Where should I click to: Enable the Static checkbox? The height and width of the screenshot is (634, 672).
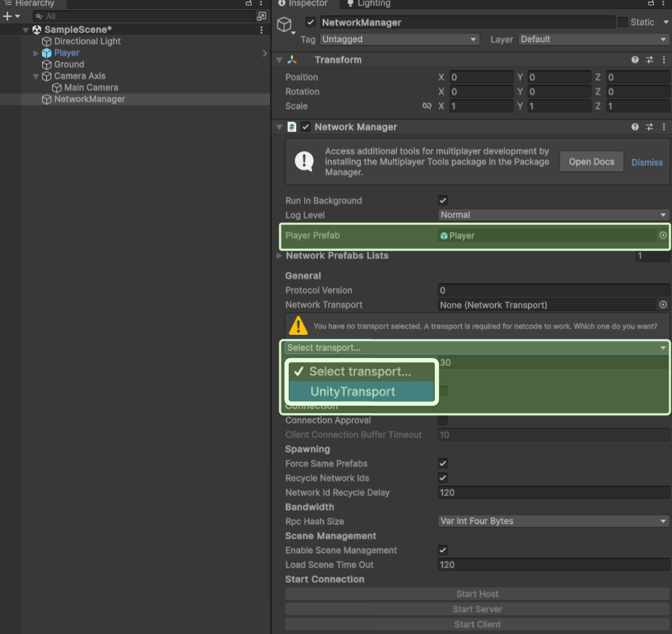click(623, 22)
